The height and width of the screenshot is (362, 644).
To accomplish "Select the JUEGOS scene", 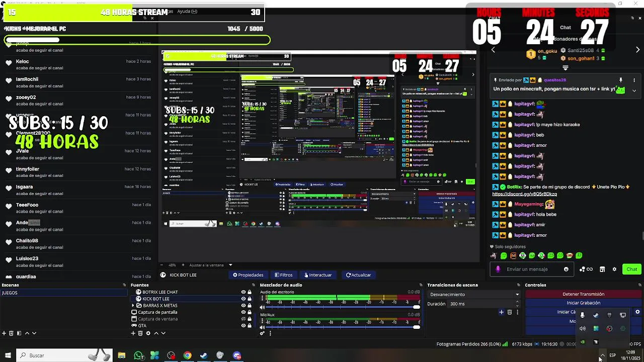I will (x=63, y=293).
